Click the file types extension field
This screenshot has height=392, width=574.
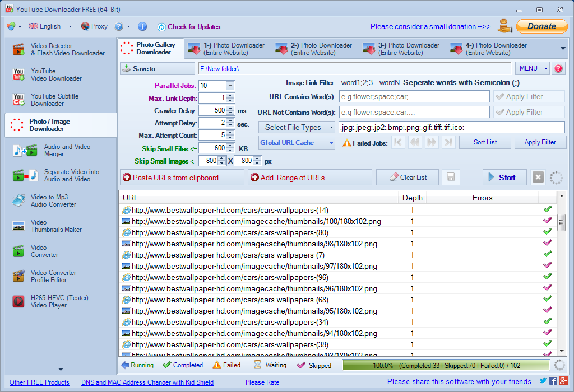452,127
